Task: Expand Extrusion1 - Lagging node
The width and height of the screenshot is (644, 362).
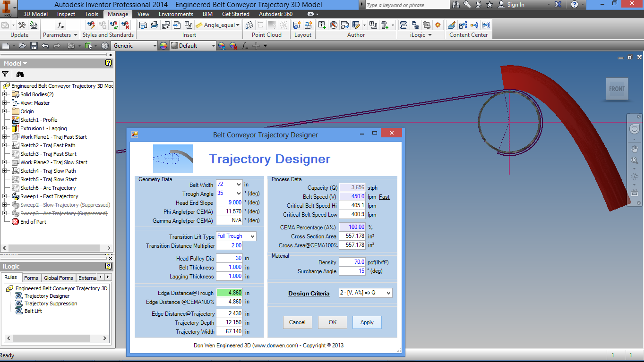Action: pos(5,128)
